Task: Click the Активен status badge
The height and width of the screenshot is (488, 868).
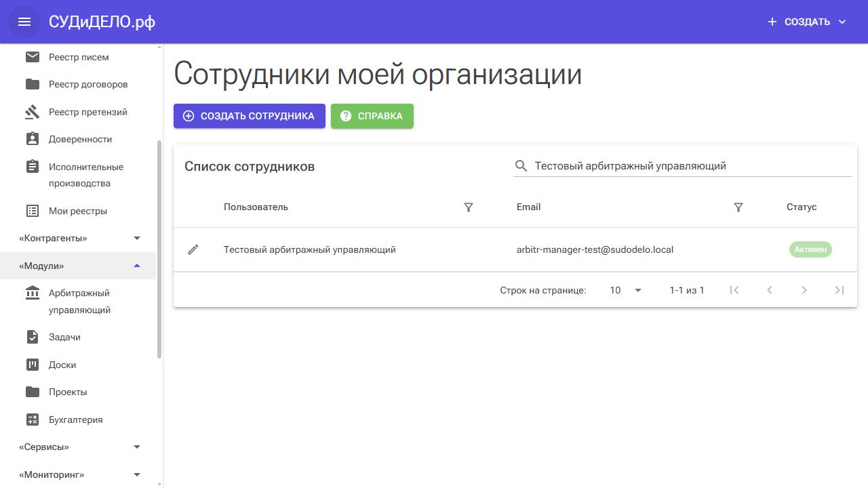Action: pyautogui.click(x=810, y=249)
